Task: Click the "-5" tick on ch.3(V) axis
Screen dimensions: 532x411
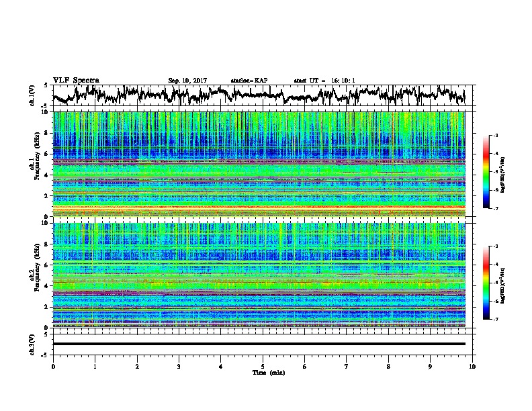Action: (45, 355)
